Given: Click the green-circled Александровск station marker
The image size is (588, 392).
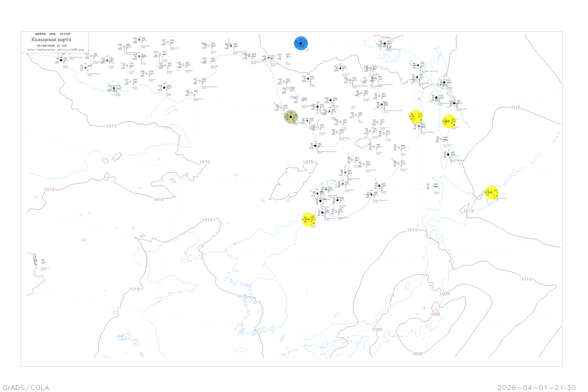Looking at the screenshot, I should pos(436,97).
